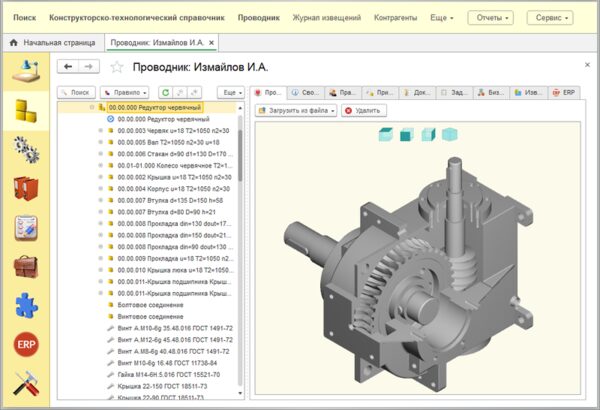Open the desk lamp section in sidebar
This screenshot has height=410, width=600.
click(26, 73)
